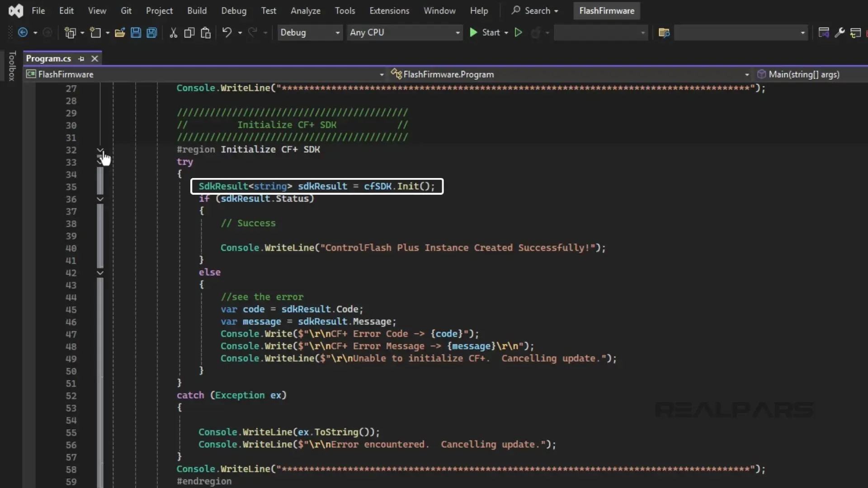Click the Navigate Backward arrow icon
The image size is (868, 488).
[x=23, y=33]
